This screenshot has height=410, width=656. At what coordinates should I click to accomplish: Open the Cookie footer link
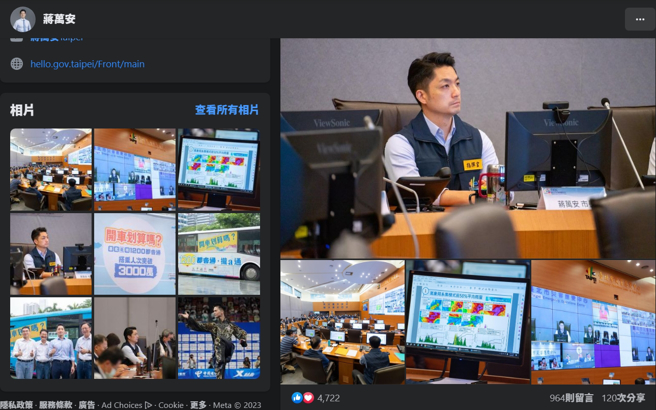click(x=171, y=405)
